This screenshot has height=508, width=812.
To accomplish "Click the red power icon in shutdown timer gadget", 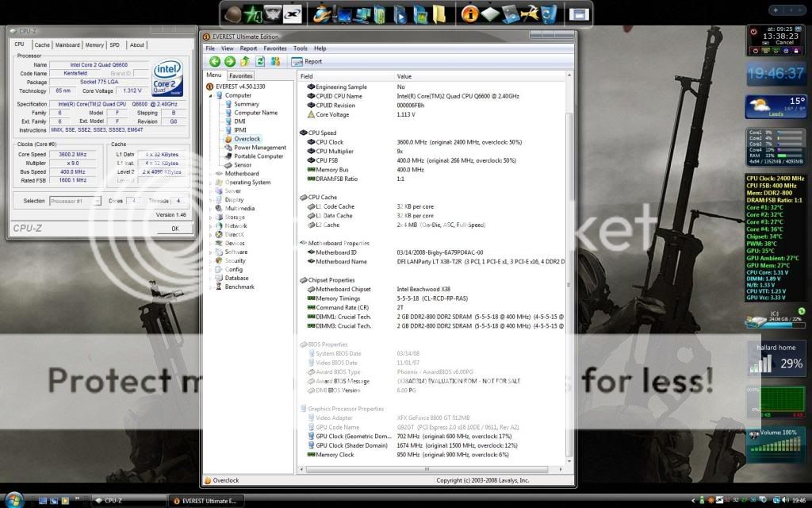I will pyautogui.click(x=754, y=32).
